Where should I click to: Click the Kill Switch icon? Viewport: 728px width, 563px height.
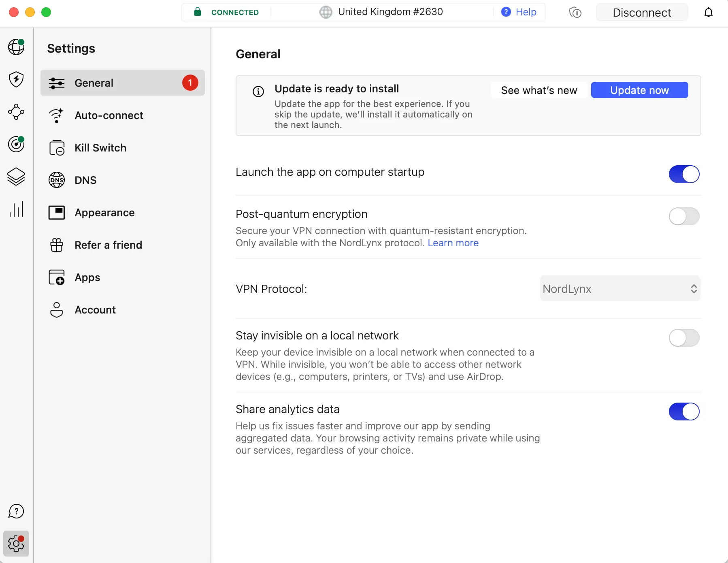tap(57, 148)
